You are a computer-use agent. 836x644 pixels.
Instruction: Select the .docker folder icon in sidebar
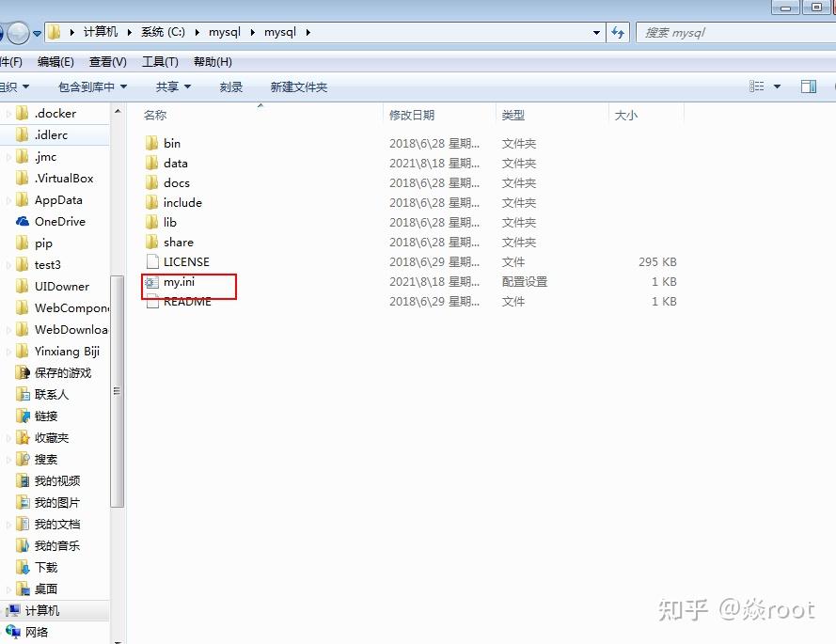[x=23, y=113]
